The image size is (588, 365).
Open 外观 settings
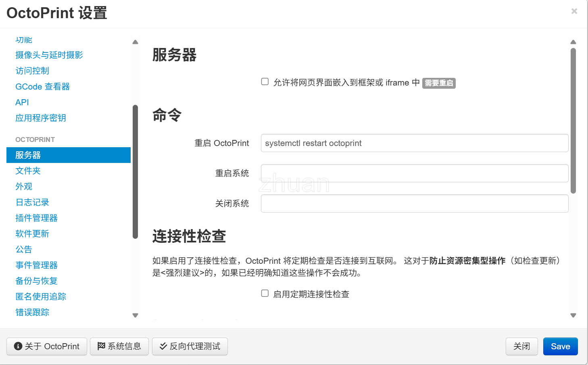(24, 186)
